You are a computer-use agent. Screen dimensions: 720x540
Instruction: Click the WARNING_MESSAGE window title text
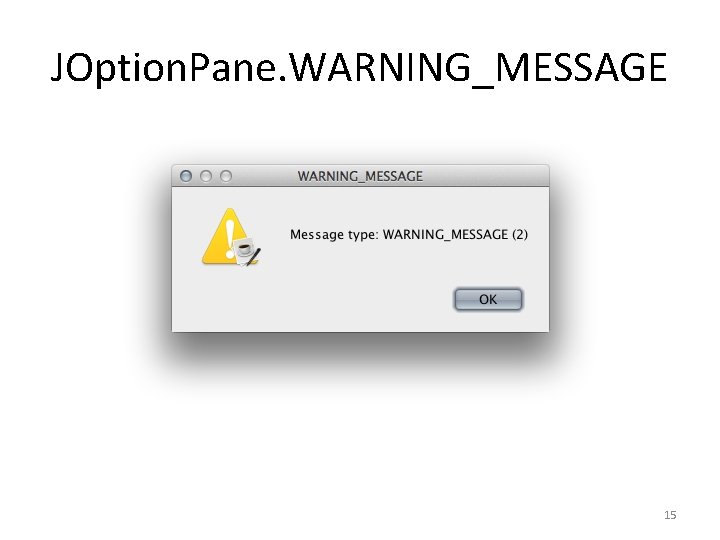(360, 176)
